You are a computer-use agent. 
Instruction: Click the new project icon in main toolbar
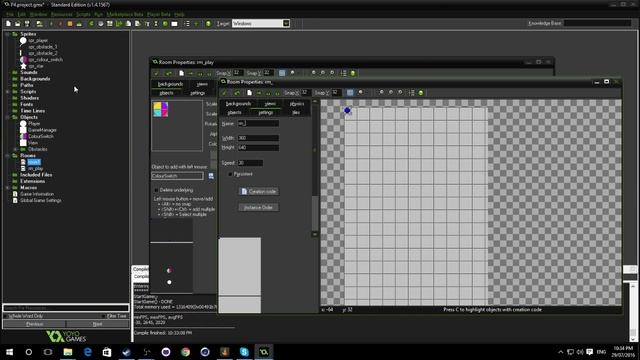click(x=8, y=24)
